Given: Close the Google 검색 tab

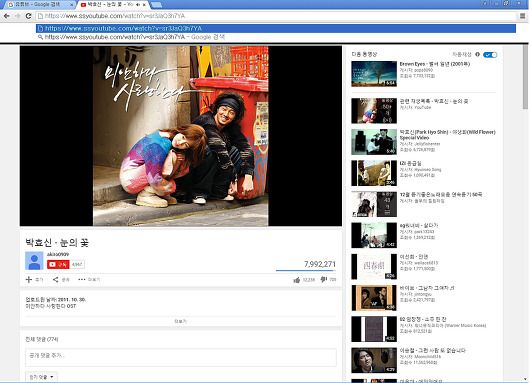Looking at the screenshot, I should pos(71,5).
